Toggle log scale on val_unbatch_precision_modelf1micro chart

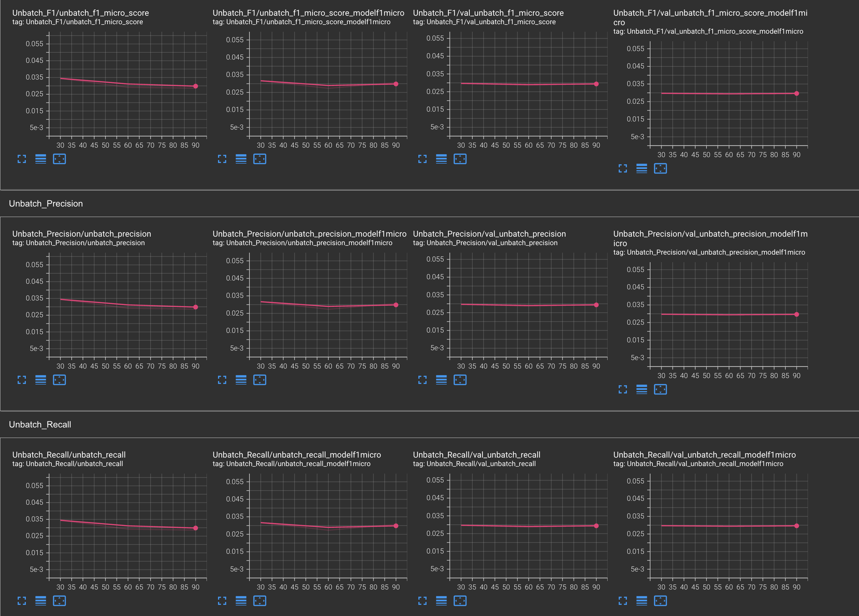[642, 389]
